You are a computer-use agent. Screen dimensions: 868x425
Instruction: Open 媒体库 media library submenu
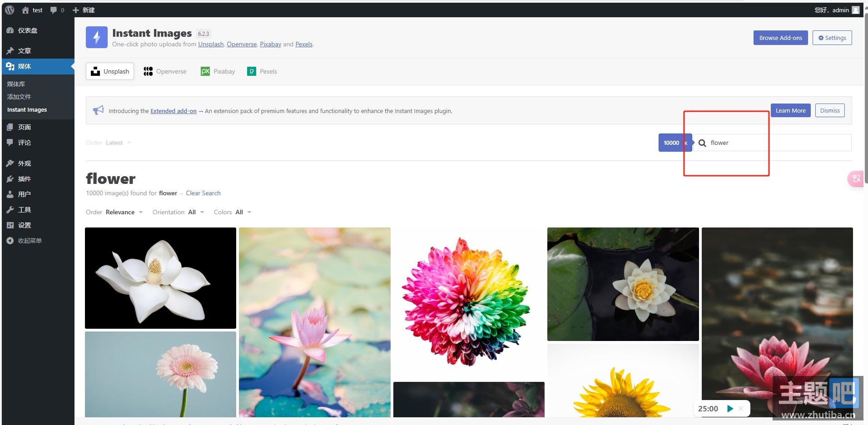click(x=16, y=84)
